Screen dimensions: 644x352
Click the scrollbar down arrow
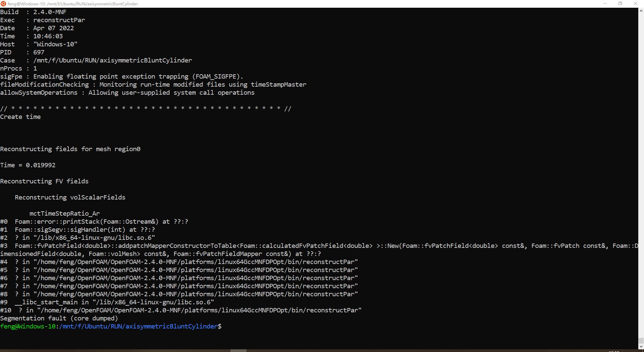coord(641,346)
